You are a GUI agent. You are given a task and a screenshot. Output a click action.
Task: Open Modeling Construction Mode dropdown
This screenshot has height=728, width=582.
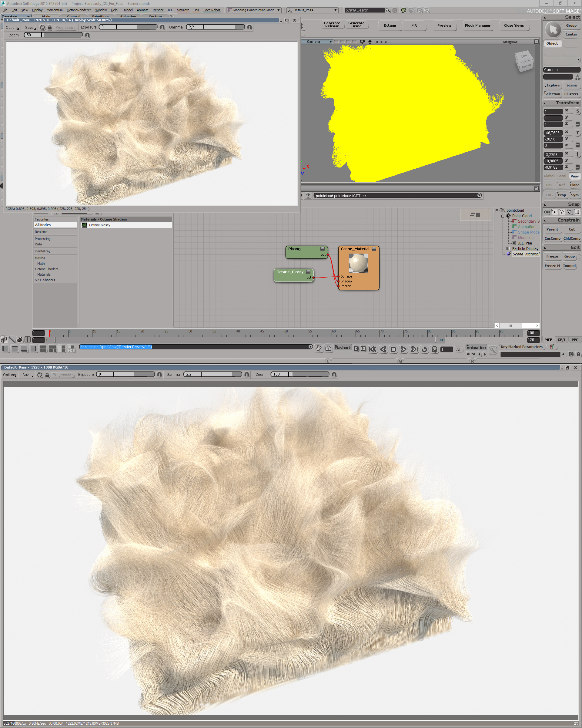click(x=278, y=10)
